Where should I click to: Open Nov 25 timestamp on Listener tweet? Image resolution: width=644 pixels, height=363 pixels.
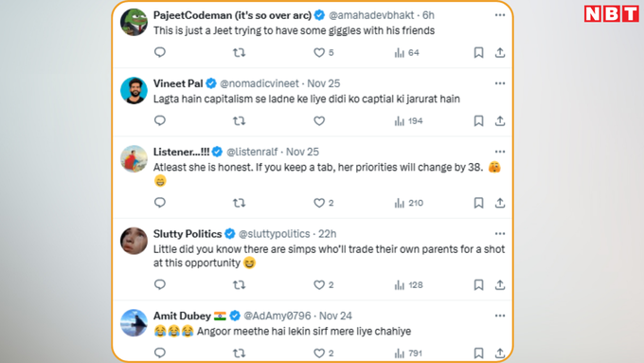coord(302,152)
